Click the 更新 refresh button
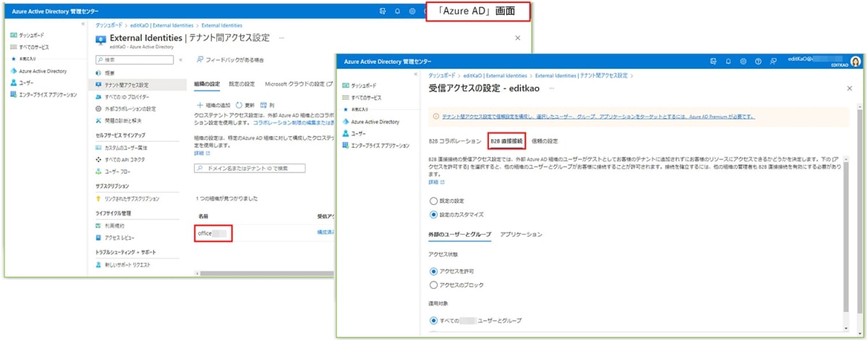 coord(245,104)
